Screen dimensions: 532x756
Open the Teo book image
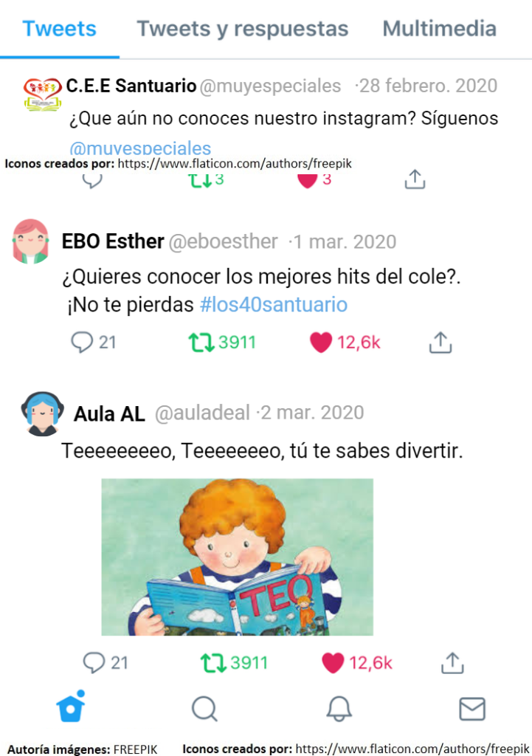pyautogui.click(x=237, y=557)
